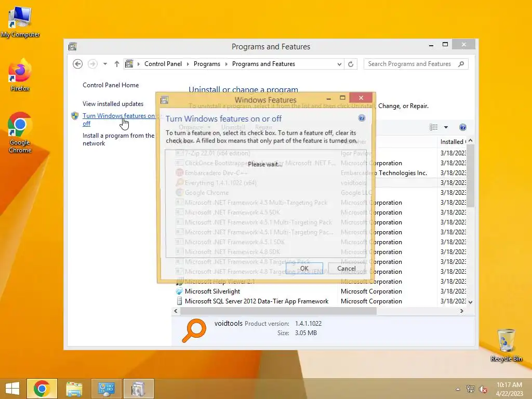Open Control Panel Home link

click(x=111, y=85)
